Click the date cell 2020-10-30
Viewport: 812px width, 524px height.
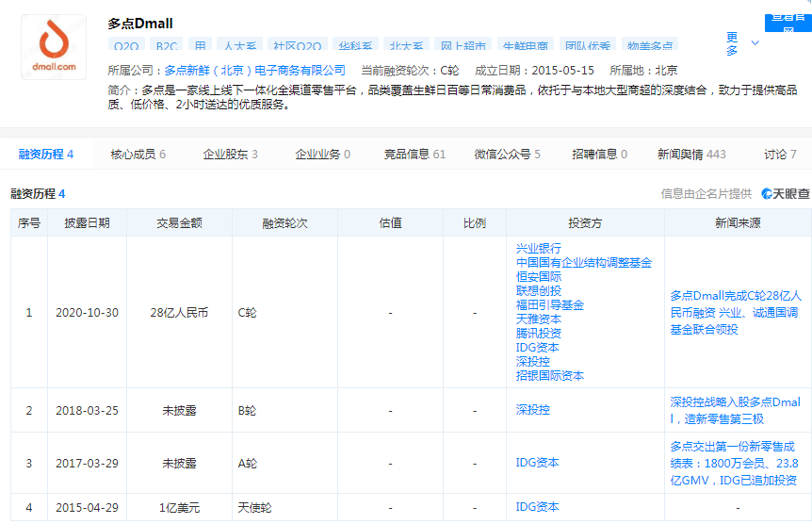tap(87, 313)
